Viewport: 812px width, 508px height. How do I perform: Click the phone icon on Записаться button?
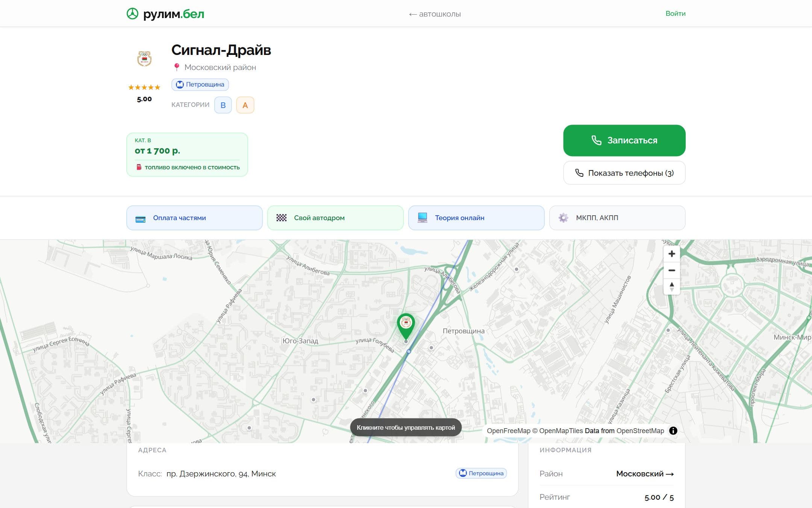[x=596, y=140]
